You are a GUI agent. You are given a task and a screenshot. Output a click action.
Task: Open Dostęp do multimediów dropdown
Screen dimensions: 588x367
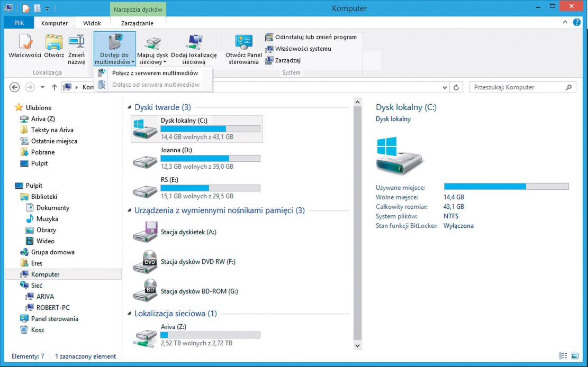click(114, 49)
